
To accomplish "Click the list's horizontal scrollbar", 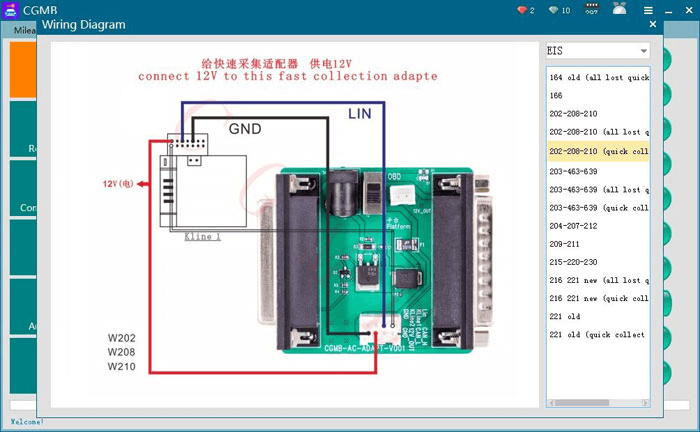I will point(597,402).
